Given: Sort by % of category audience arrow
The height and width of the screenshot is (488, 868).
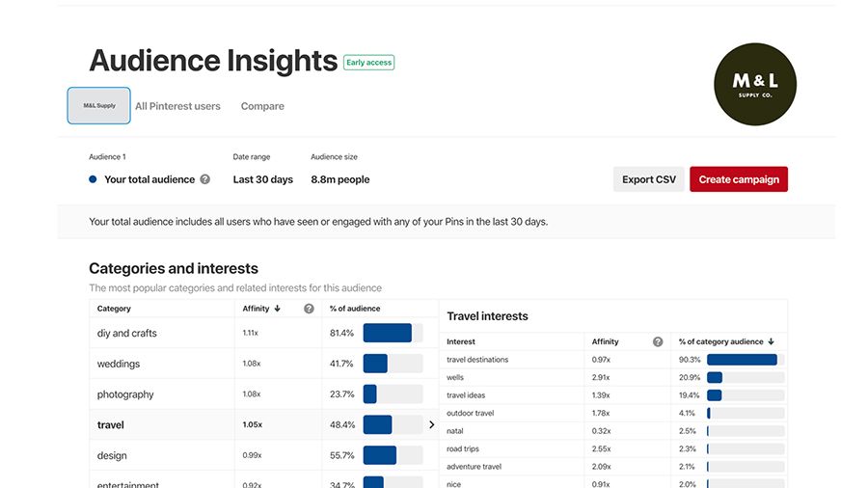Looking at the screenshot, I should [x=771, y=341].
